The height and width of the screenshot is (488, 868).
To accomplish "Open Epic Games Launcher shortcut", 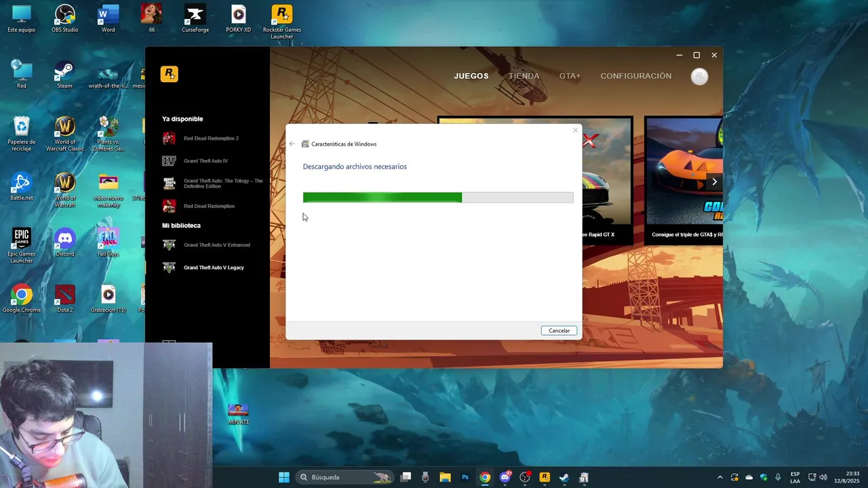I will (22, 245).
